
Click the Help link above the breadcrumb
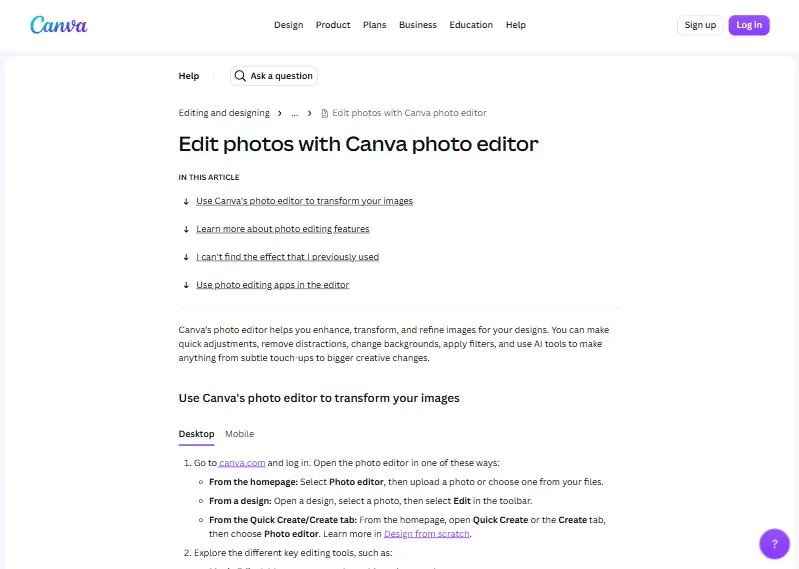coord(189,76)
